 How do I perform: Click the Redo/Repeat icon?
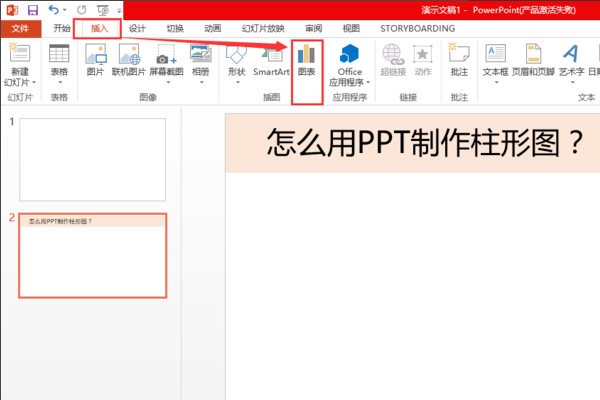(x=82, y=10)
